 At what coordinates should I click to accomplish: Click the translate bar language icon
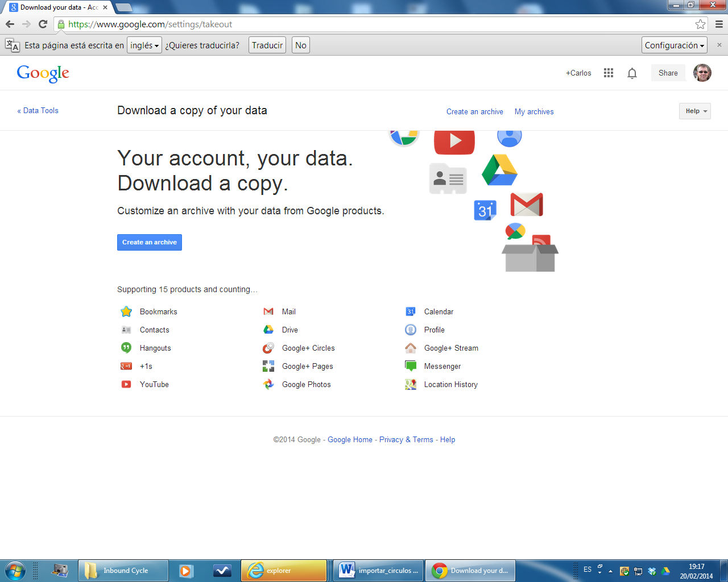point(12,45)
